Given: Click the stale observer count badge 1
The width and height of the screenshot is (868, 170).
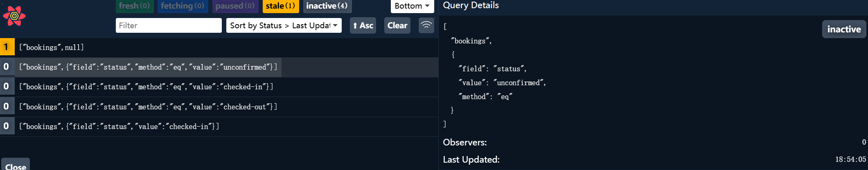Looking at the screenshot, I should [x=7, y=47].
